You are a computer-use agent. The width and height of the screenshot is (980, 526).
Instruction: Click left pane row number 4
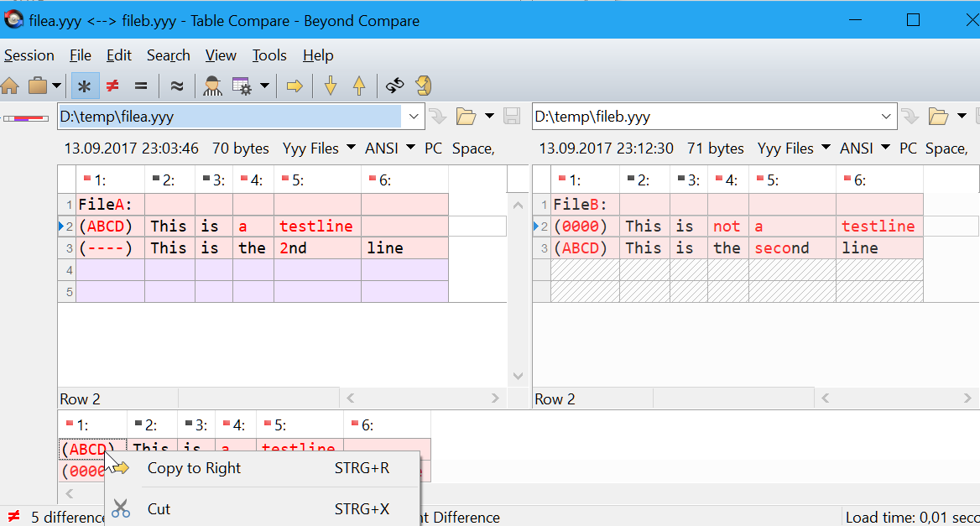pyautogui.click(x=67, y=270)
